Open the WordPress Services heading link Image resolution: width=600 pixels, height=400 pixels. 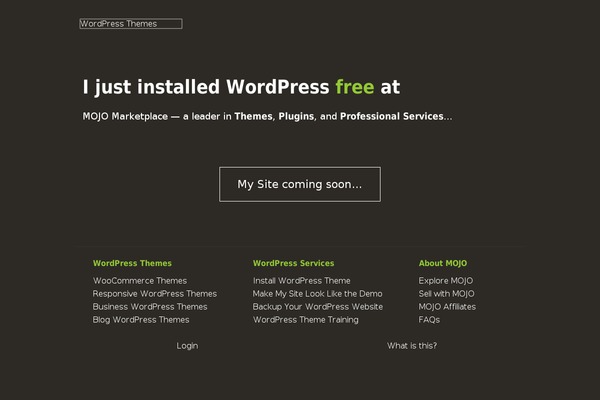tap(293, 263)
